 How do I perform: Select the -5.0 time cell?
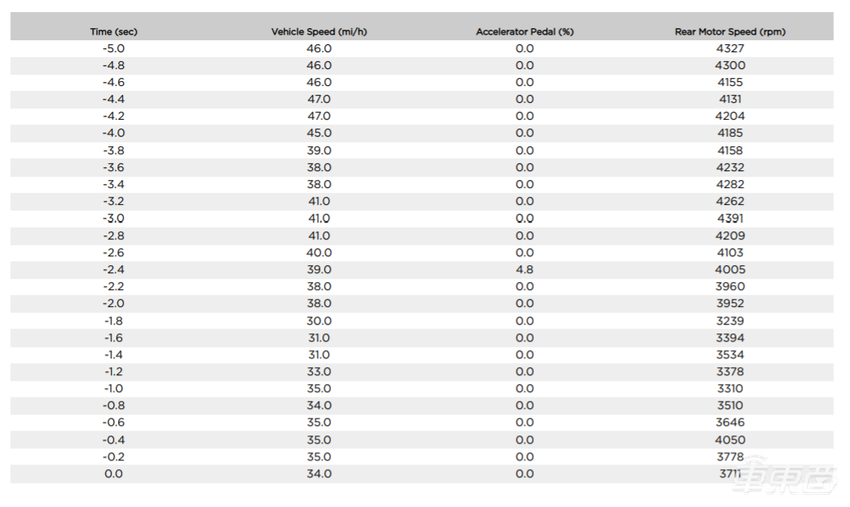pyautogui.click(x=113, y=49)
